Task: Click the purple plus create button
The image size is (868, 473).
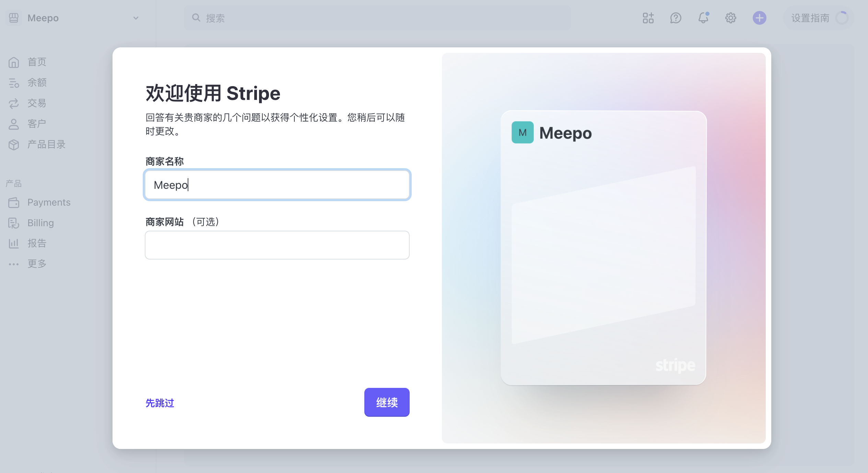Action: [760, 18]
